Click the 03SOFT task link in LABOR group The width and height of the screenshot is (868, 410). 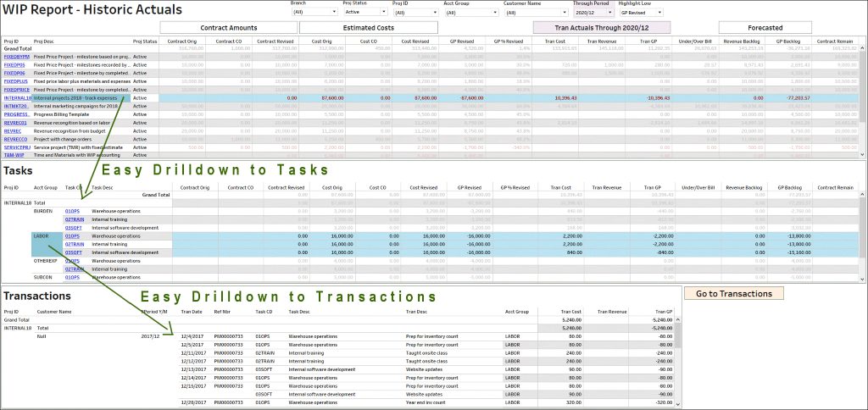pos(74,252)
